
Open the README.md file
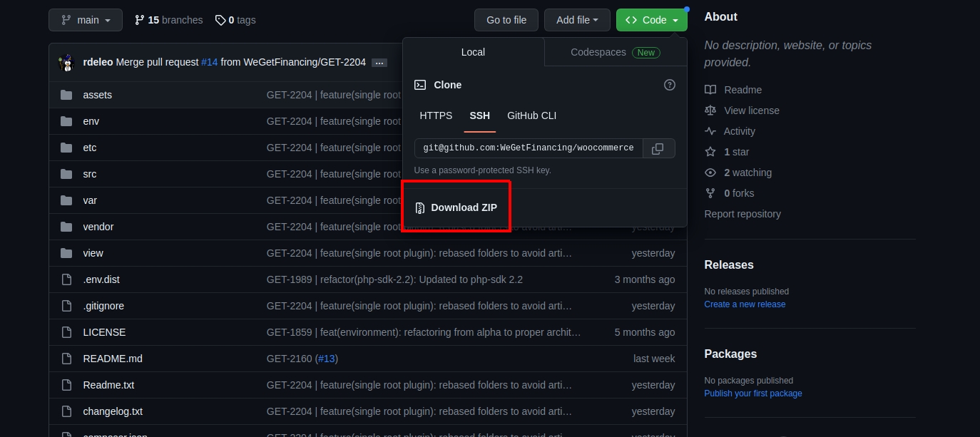pos(113,359)
